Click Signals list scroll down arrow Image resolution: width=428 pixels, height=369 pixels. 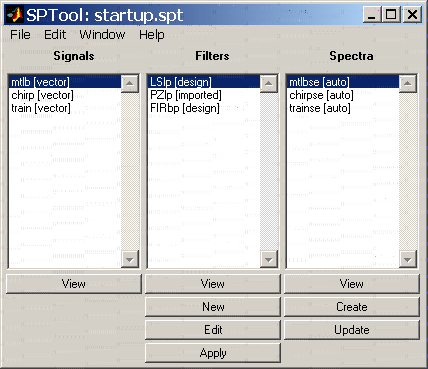[x=130, y=259]
